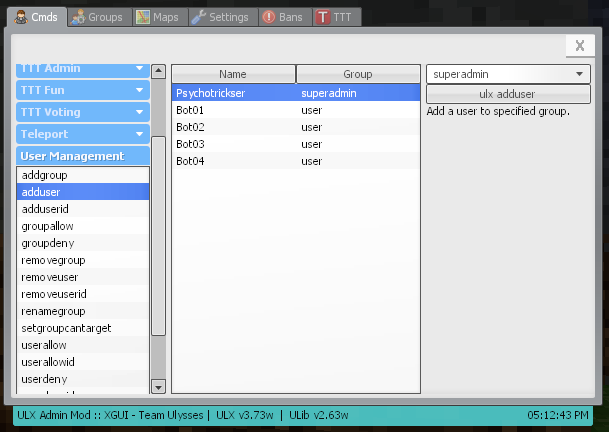Sort player list by Name column
The width and height of the screenshot is (609, 432).
coord(233,74)
